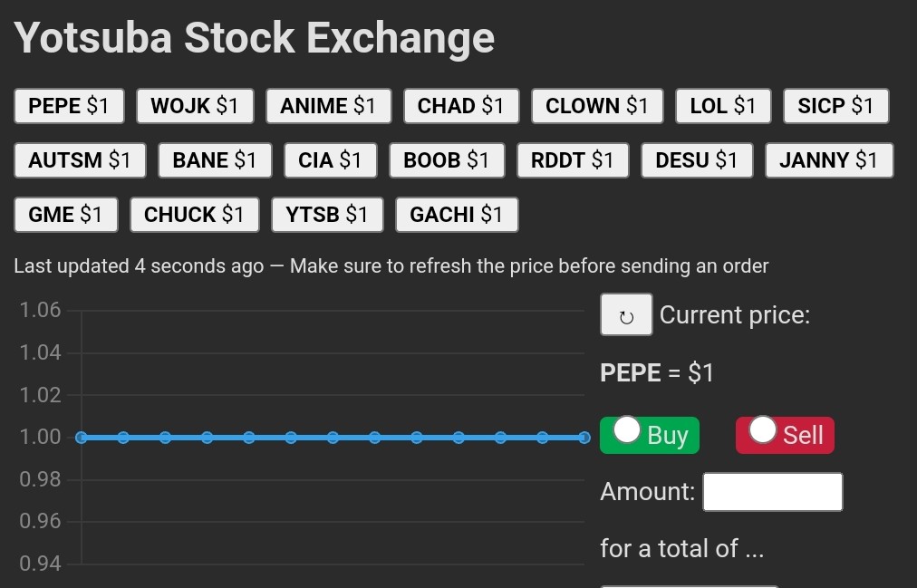
Task: Switch to the CLOWN $1 stock
Action: (x=597, y=106)
